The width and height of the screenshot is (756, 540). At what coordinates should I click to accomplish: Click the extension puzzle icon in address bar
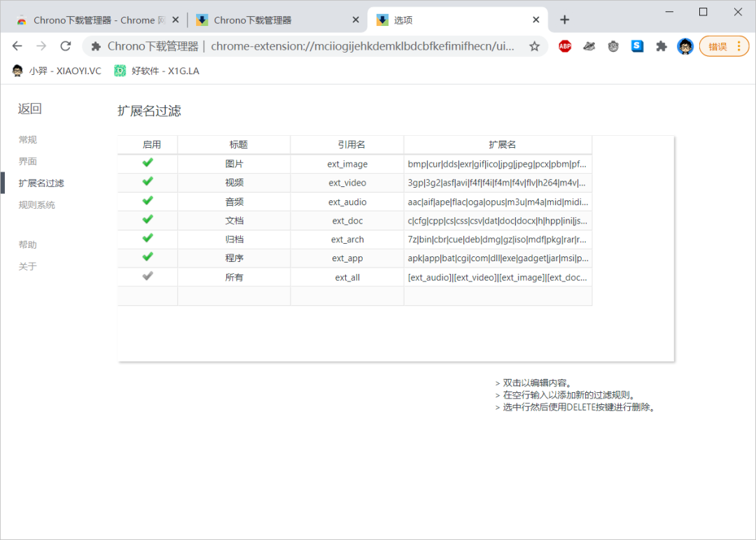pos(96,46)
